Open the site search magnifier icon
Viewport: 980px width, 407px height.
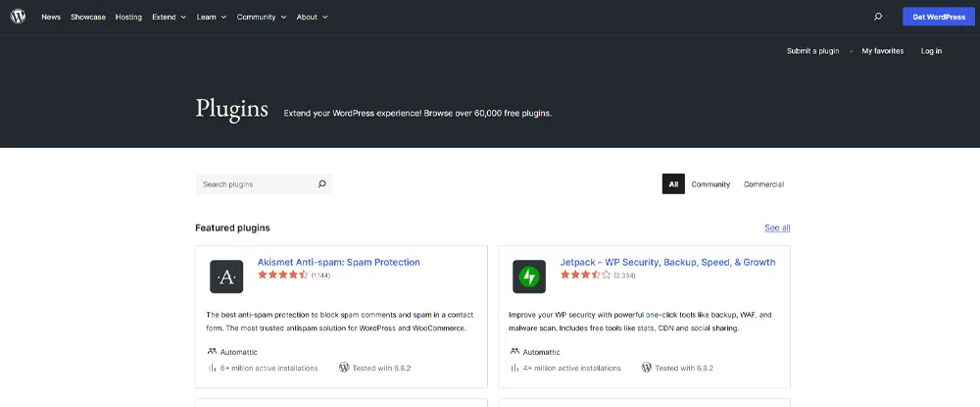(x=878, y=17)
